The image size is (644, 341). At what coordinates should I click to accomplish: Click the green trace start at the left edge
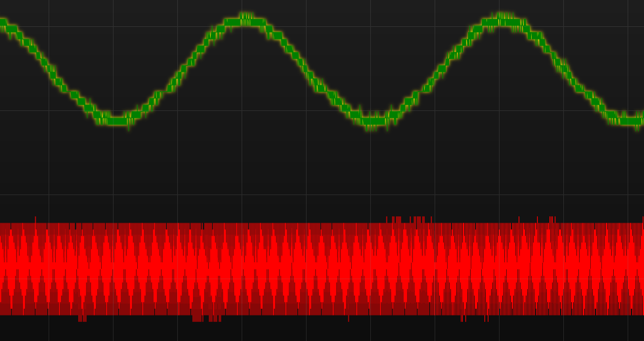coord(3,24)
